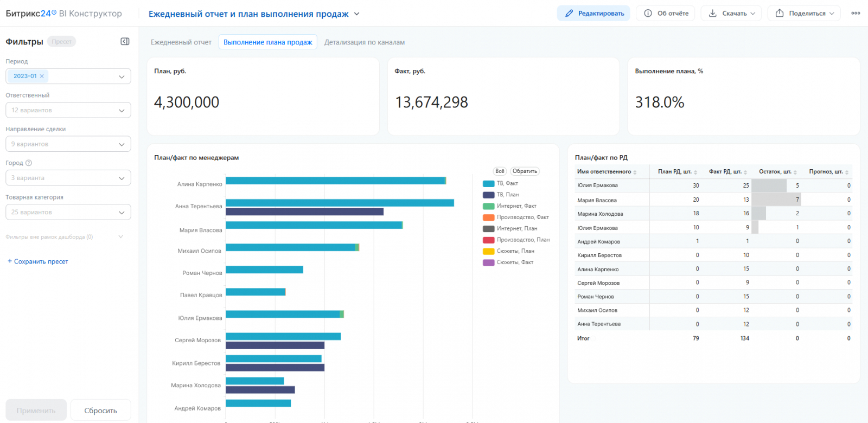This screenshot has height=423, width=868.
Task: Remove the 2023-01 period tag
Action: (42, 76)
